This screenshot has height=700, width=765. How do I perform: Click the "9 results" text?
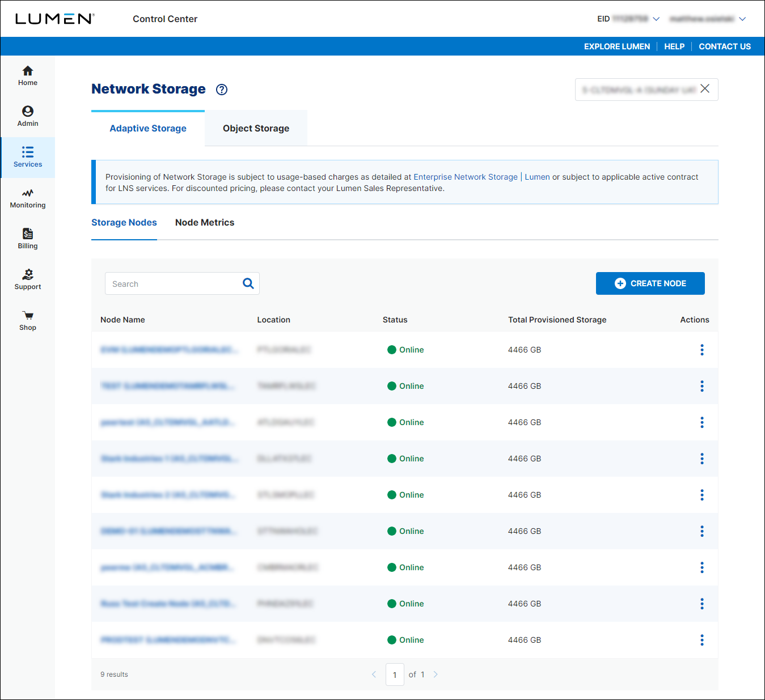coord(114,674)
